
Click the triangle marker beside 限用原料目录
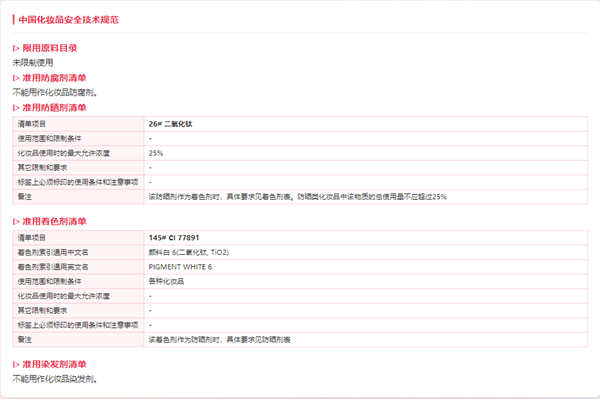coord(16,48)
